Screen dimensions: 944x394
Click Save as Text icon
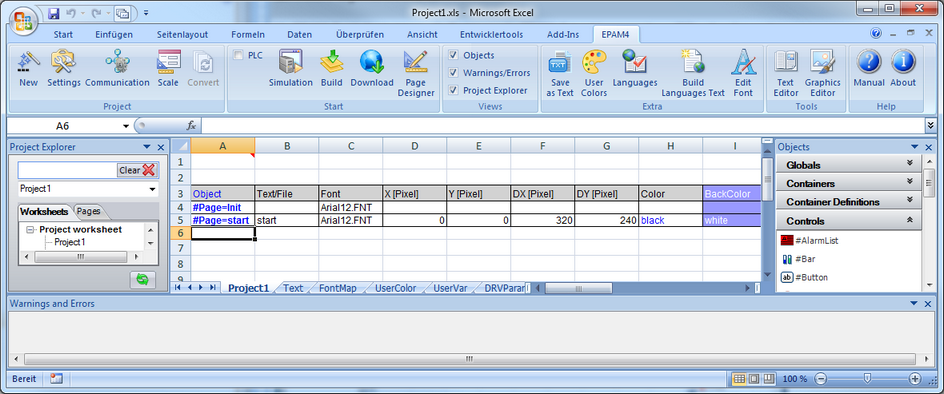click(x=560, y=62)
